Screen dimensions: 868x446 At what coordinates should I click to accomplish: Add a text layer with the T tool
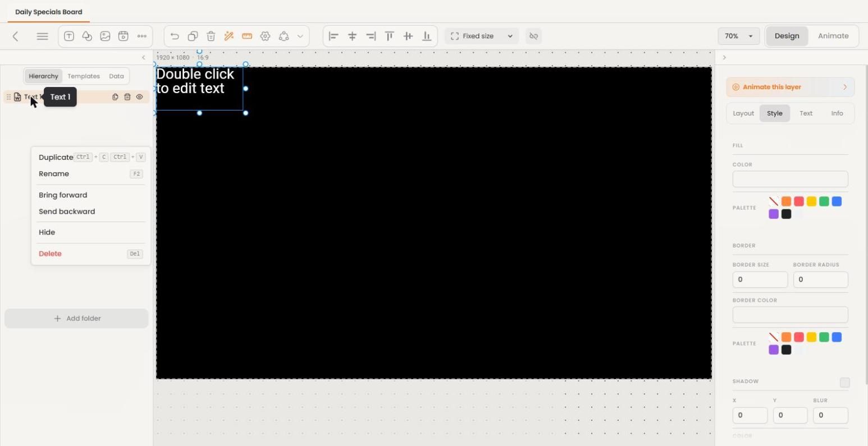69,36
